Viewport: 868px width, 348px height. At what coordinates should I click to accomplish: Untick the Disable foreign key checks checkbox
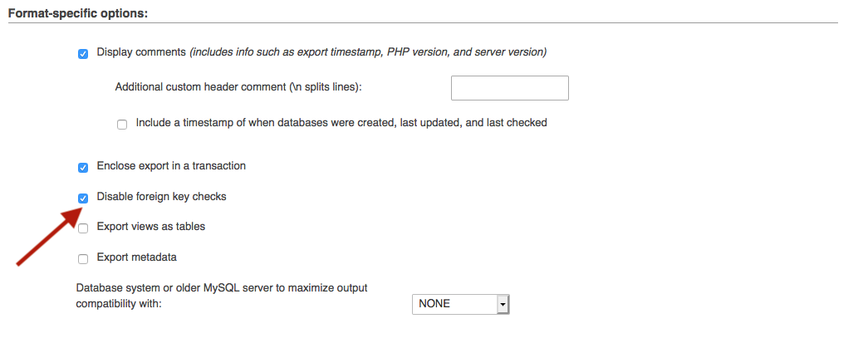coord(83,198)
